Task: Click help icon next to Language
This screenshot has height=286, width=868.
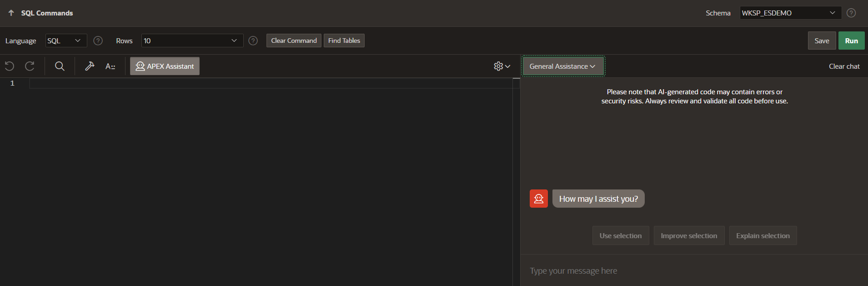Action: click(x=98, y=41)
